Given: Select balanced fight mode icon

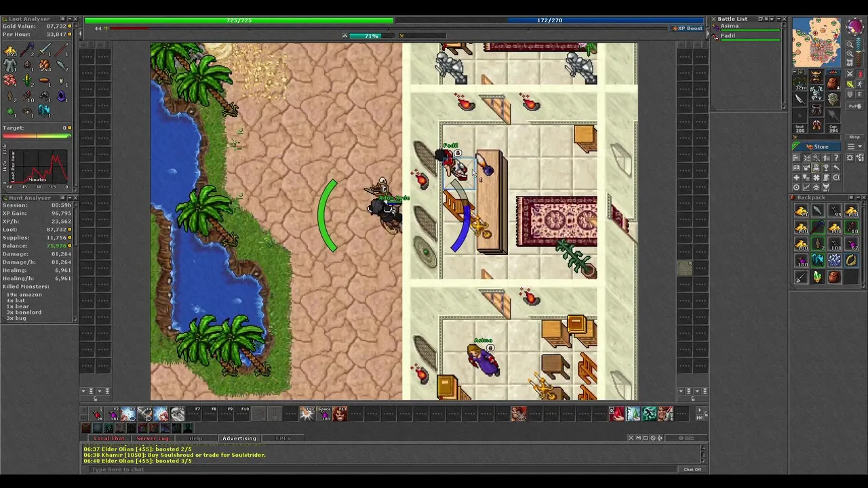Looking at the screenshot, I should pyautogui.click(x=850, y=84).
